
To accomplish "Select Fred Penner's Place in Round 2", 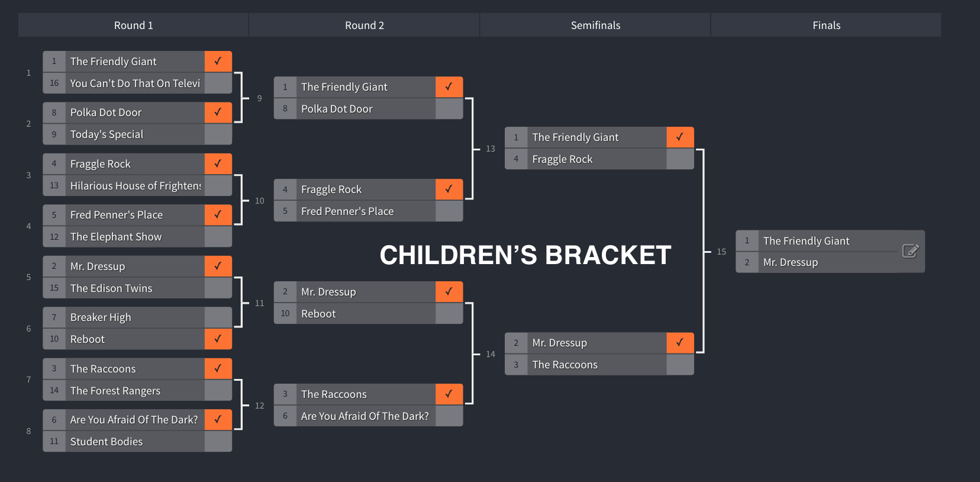I will click(347, 211).
